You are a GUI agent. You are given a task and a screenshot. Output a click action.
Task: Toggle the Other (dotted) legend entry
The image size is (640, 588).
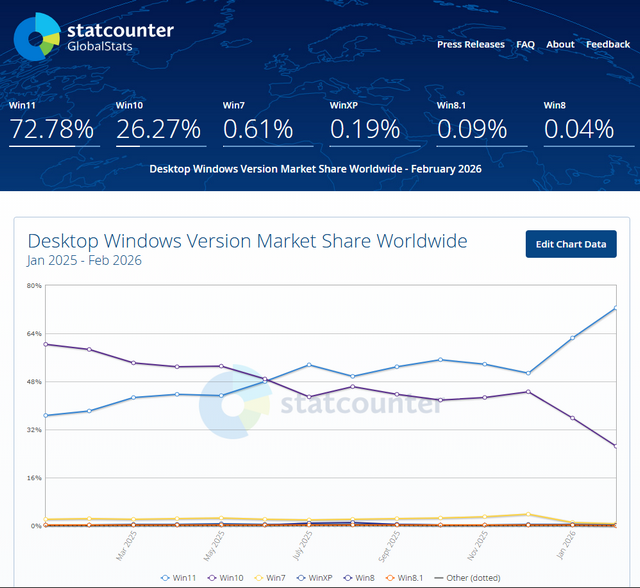[467, 578]
